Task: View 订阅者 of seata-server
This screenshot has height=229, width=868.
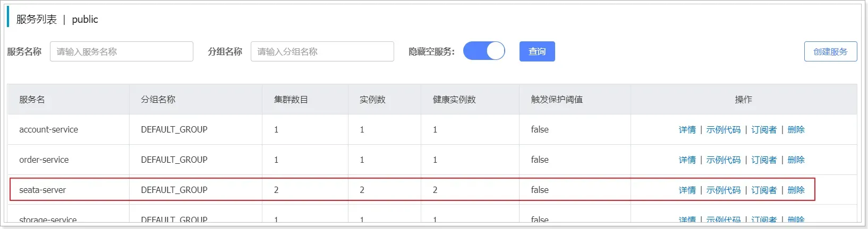Action: [764, 190]
